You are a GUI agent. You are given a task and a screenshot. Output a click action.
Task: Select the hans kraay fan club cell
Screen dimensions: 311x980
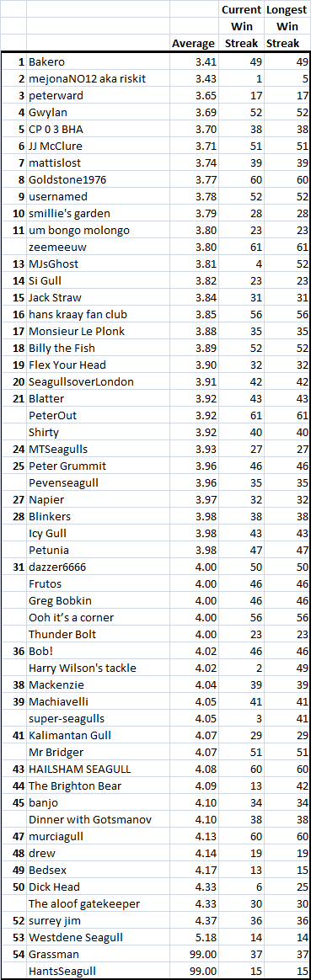98,314
